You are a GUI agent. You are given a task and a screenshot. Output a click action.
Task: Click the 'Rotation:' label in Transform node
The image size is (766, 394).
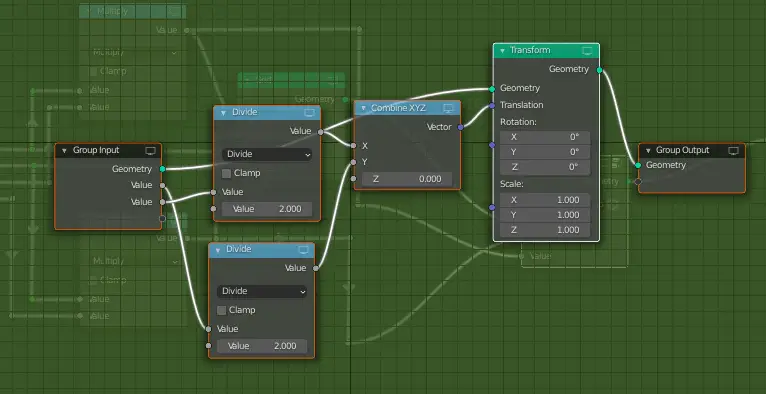(518, 122)
